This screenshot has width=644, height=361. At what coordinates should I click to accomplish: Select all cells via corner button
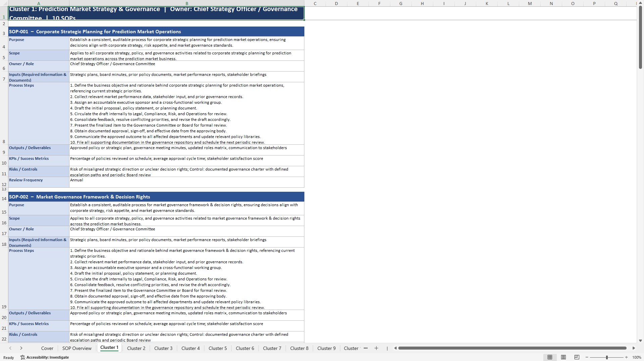(4, 3)
